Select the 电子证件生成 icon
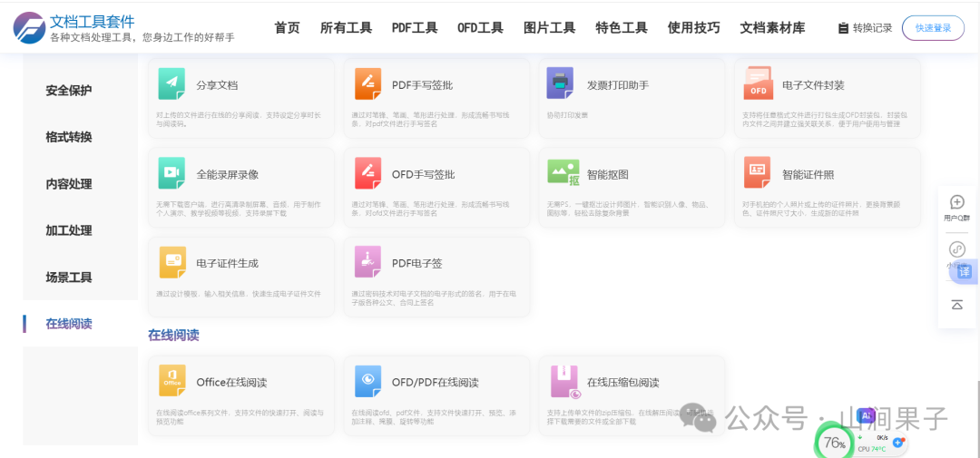 pos(172,262)
